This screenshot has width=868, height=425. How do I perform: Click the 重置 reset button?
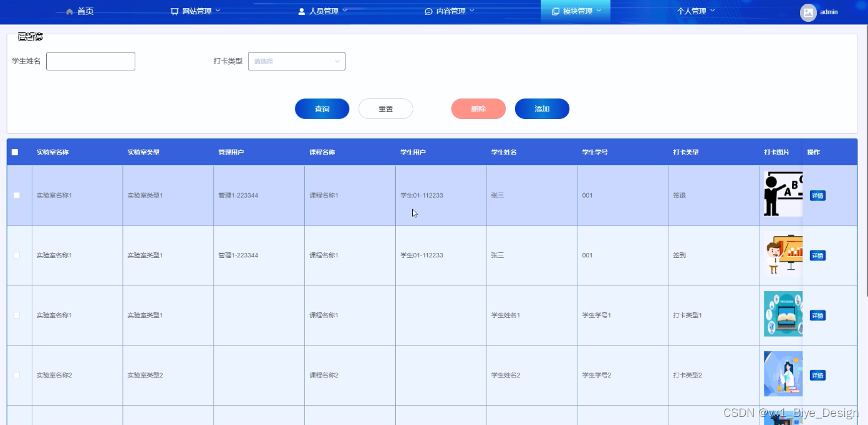[385, 109]
